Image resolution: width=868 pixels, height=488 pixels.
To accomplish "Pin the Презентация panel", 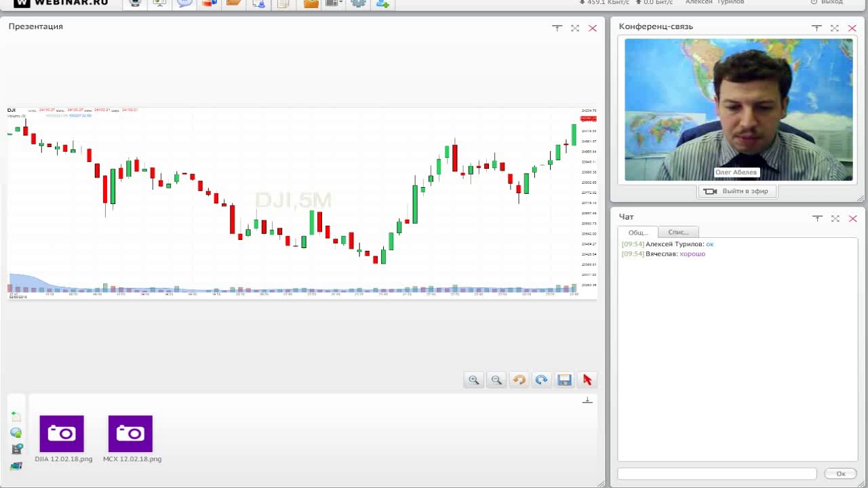I will click(557, 28).
